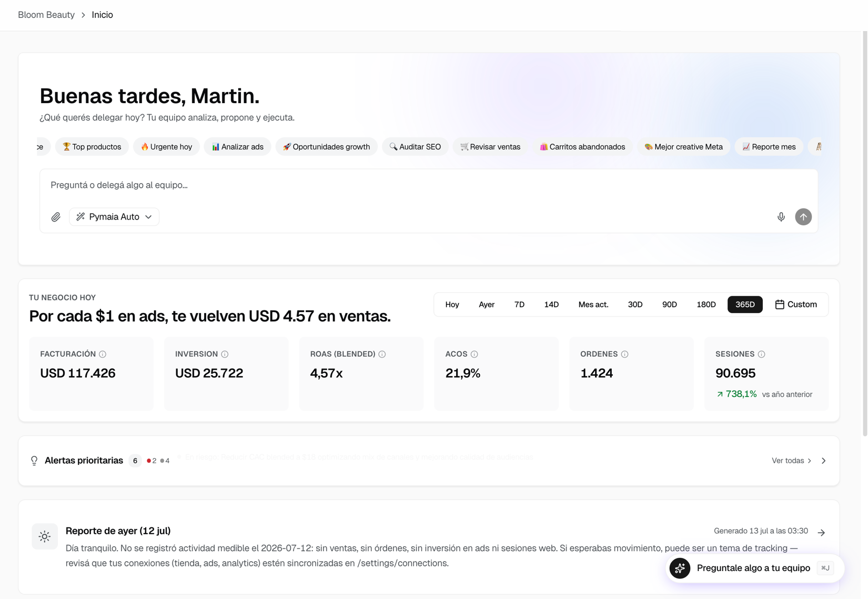Focus the Preguntá o delegá input field
Image resolution: width=868 pixels, height=599 pixels.
429,185
